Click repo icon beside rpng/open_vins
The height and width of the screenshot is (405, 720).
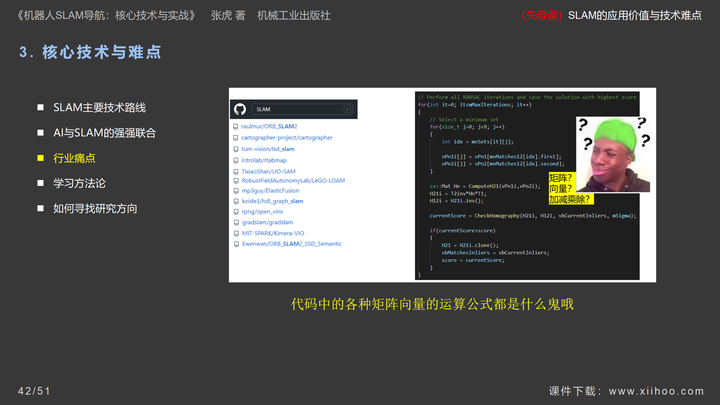click(x=236, y=212)
